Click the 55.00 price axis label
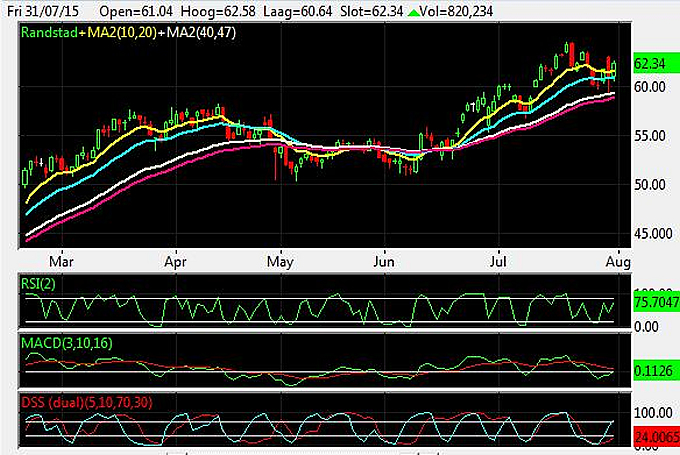The height and width of the screenshot is (455, 680). click(652, 136)
